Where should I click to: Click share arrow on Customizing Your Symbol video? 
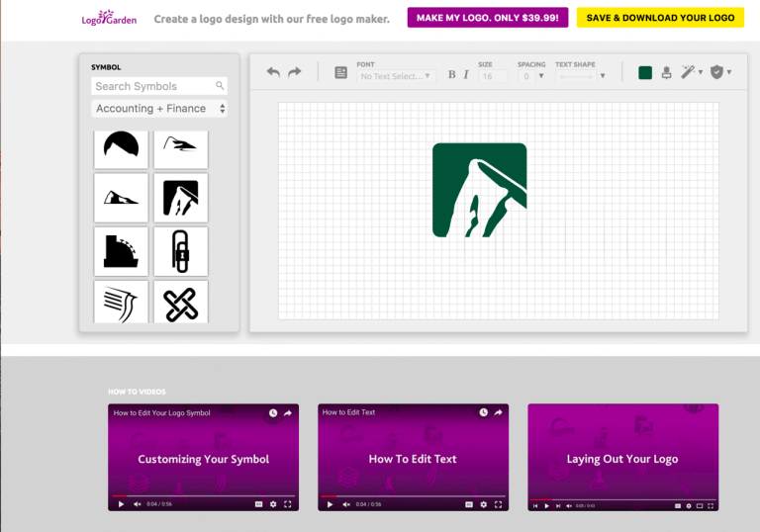tap(287, 412)
